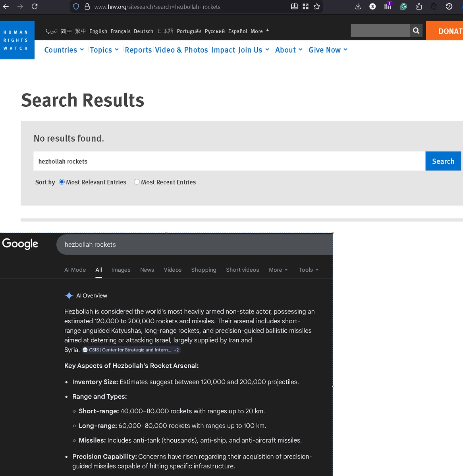Image resolution: width=463 pixels, height=476 pixels.
Task: Click the browser forward arrow
Action: click(20, 6)
